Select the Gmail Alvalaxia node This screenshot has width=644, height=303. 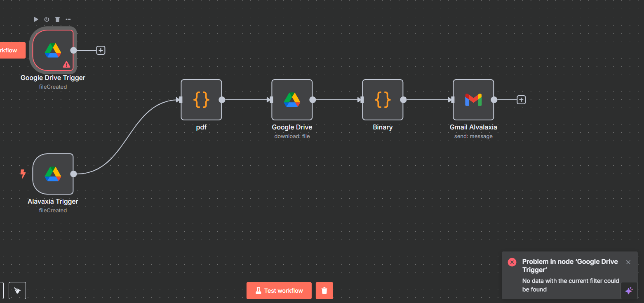pyautogui.click(x=473, y=100)
